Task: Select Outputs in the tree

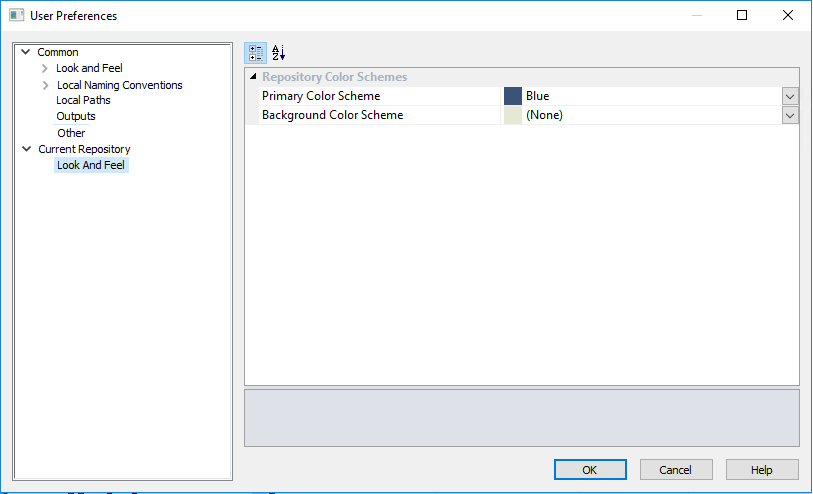Action: pos(76,116)
